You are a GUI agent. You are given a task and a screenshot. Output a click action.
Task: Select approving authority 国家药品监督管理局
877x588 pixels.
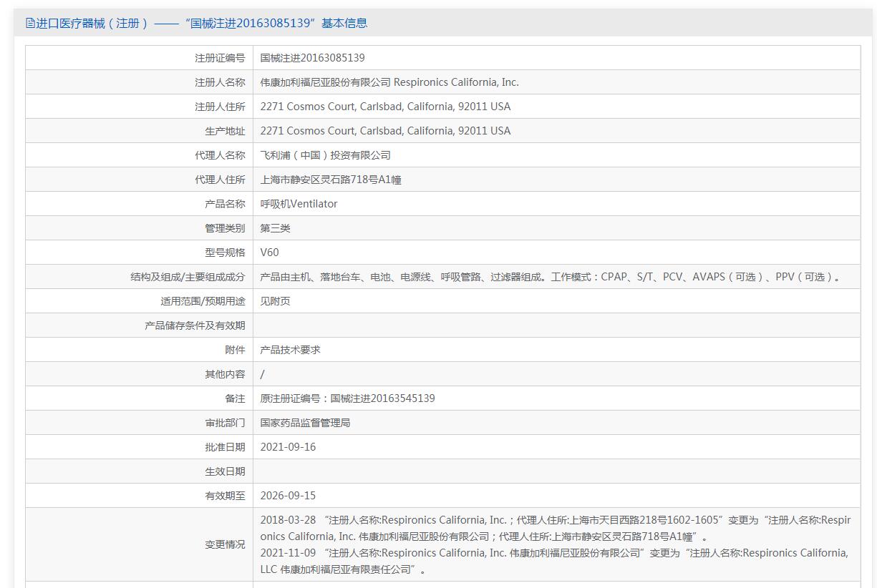tap(305, 423)
